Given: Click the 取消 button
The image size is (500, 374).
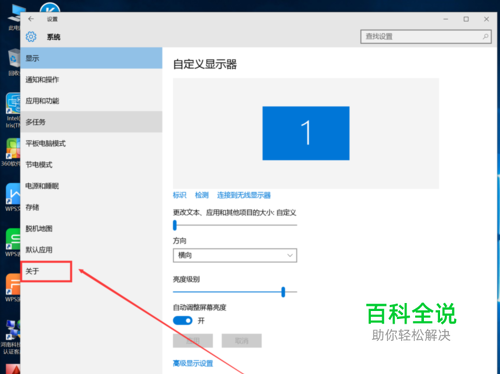Looking at the screenshot, I should (x=242, y=341).
